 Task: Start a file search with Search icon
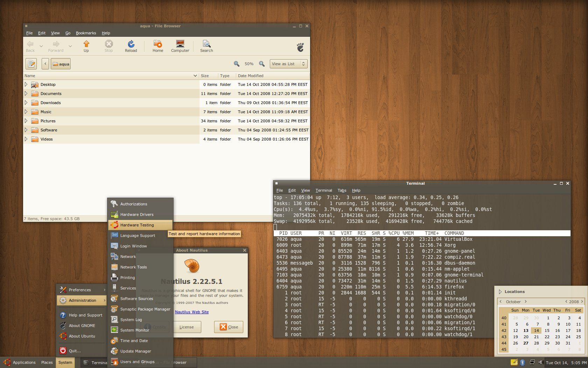[x=206, y=46]
